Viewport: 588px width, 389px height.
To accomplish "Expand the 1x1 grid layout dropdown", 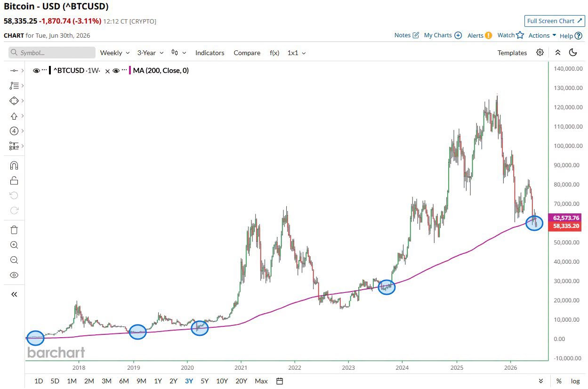I will [x=297, y=53].
